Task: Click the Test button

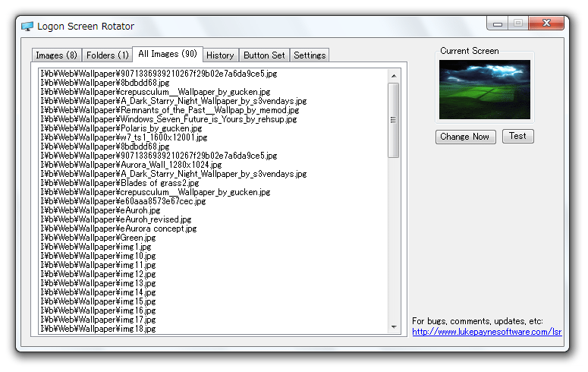Action: (518, 136)
